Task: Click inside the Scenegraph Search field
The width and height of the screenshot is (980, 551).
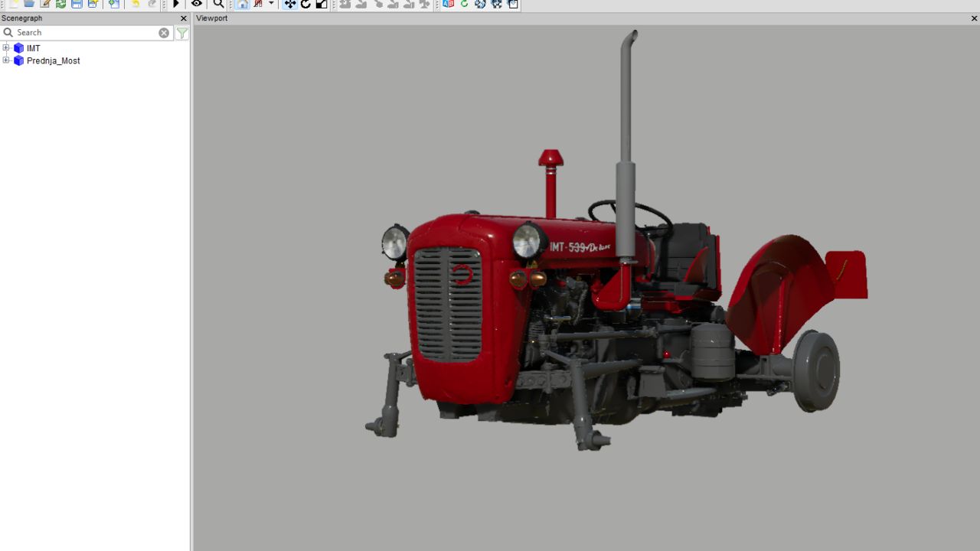Action: [x=84, y=33]
